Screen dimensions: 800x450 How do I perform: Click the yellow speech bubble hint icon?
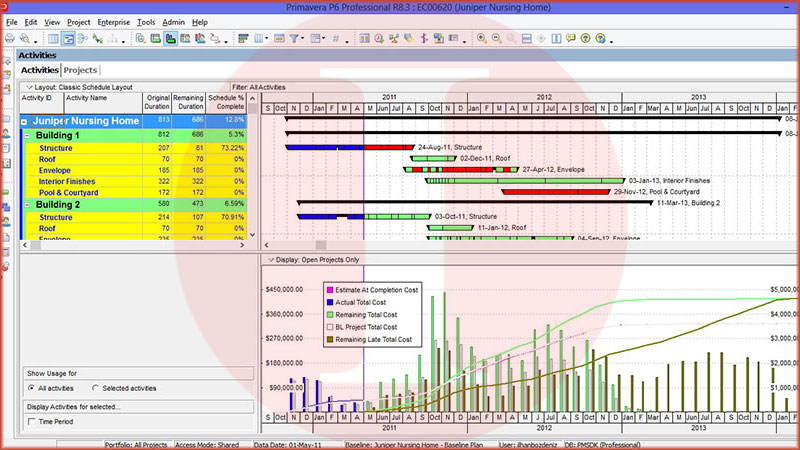coord(570,38)
